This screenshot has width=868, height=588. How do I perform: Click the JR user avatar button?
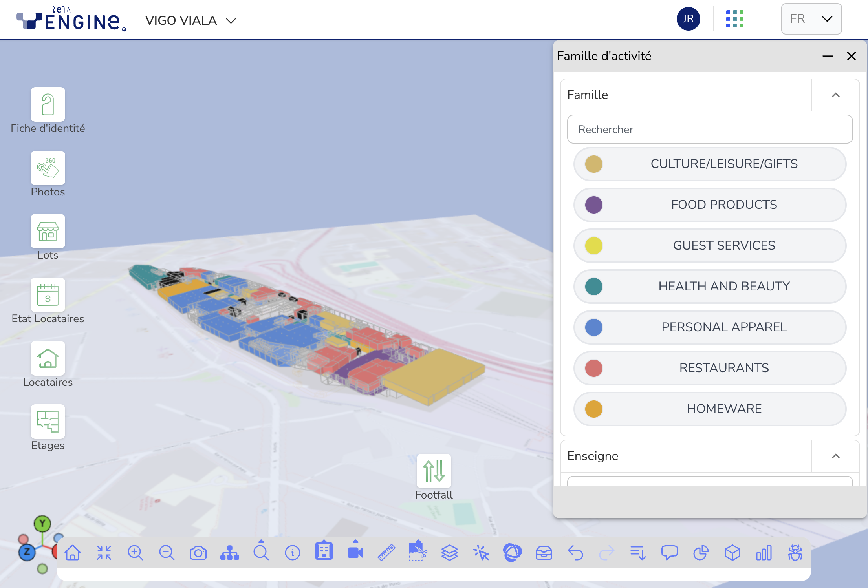tap(688, 19)
